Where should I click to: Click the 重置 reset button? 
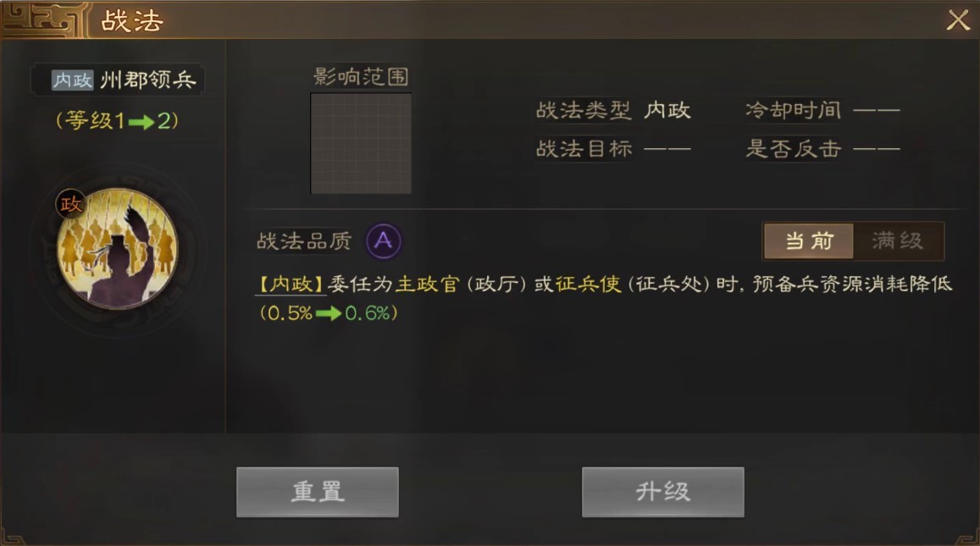[x=318, y=492]
